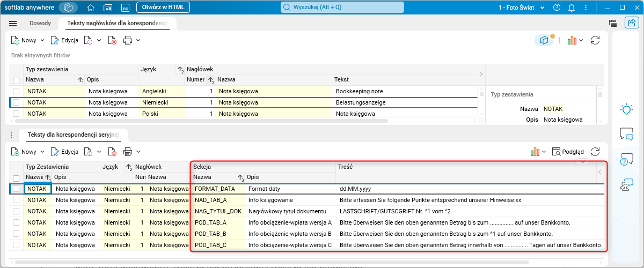The height and width of the screenshot is (268, 644).
Task: Open the chat messages icon in sidebar
Action: (626, 134)
